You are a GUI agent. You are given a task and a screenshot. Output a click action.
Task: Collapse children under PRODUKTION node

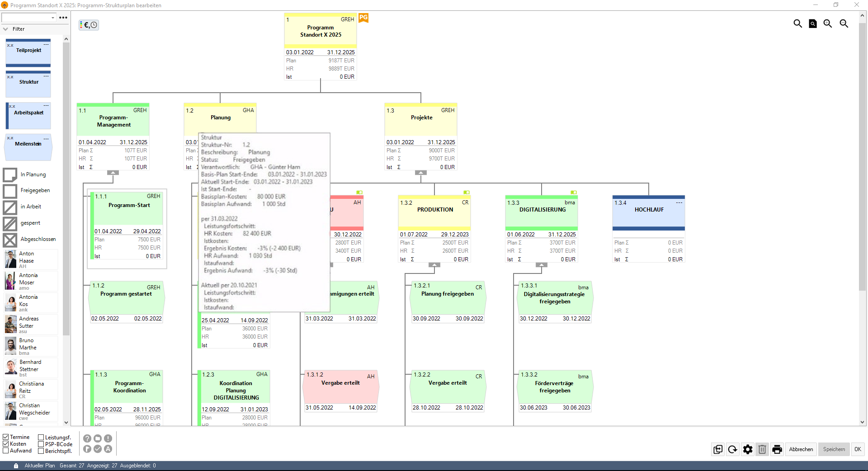tap(434, 265)
